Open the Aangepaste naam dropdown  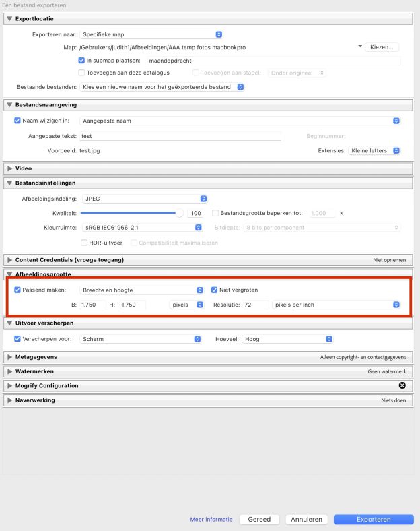(240, 121)
